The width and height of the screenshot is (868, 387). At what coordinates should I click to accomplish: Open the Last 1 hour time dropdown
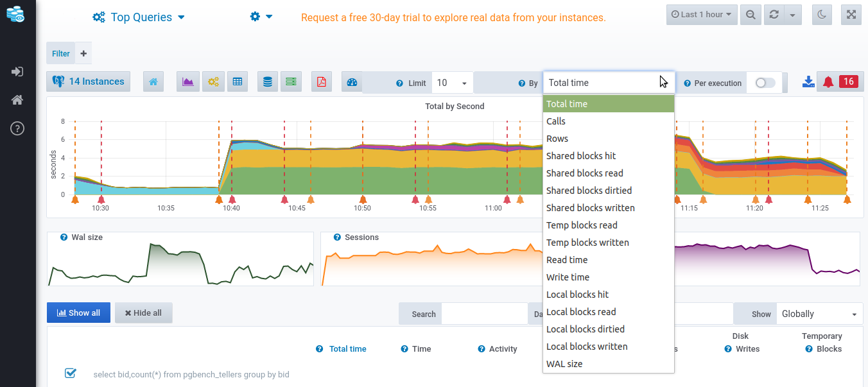(701, 15)
